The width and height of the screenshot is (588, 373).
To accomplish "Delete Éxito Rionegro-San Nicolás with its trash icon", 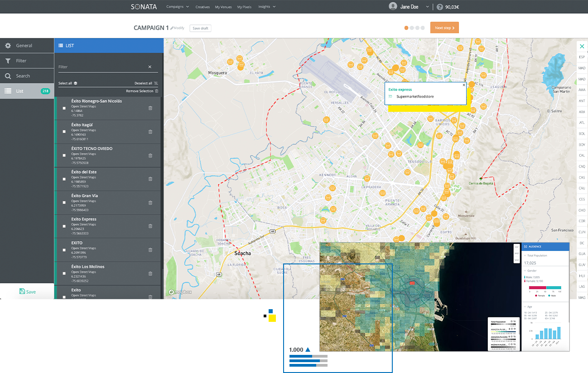I will 150,108.
